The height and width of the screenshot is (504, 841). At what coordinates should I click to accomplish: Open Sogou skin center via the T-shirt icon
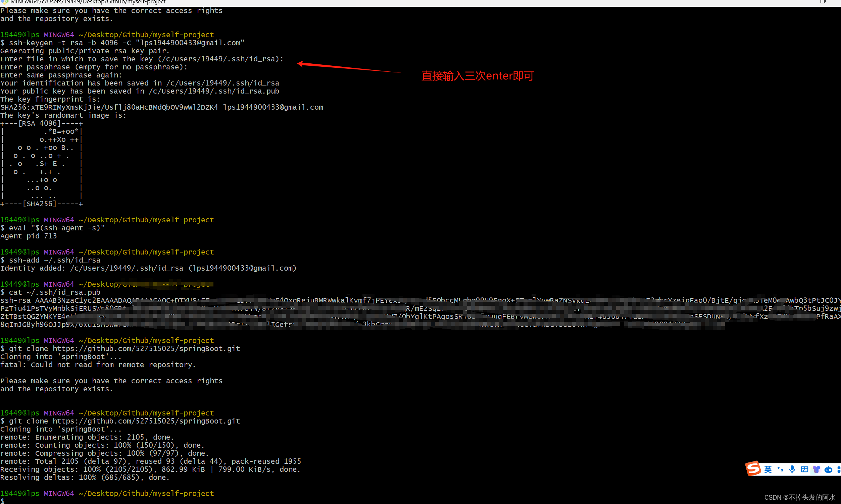pos(817,469)
